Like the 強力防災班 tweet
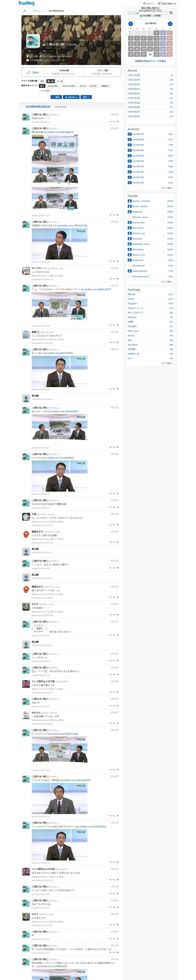This screenshot has width=196, height=980. pos(117,215)
